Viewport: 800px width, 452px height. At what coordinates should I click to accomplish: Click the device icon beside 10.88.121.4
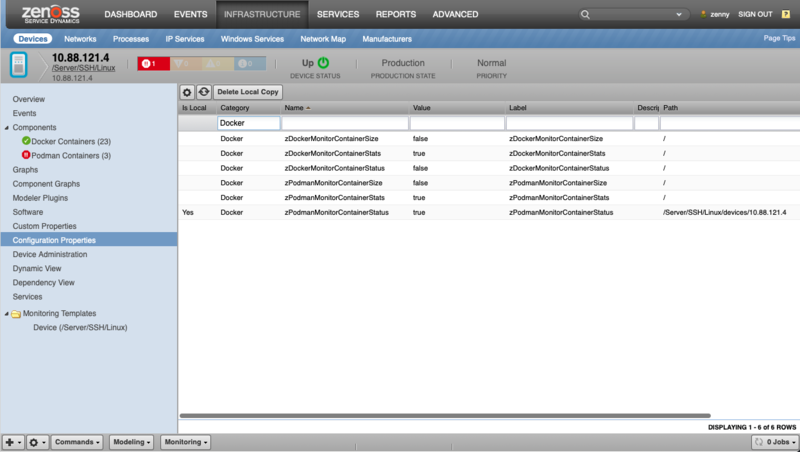pos(19,65)
